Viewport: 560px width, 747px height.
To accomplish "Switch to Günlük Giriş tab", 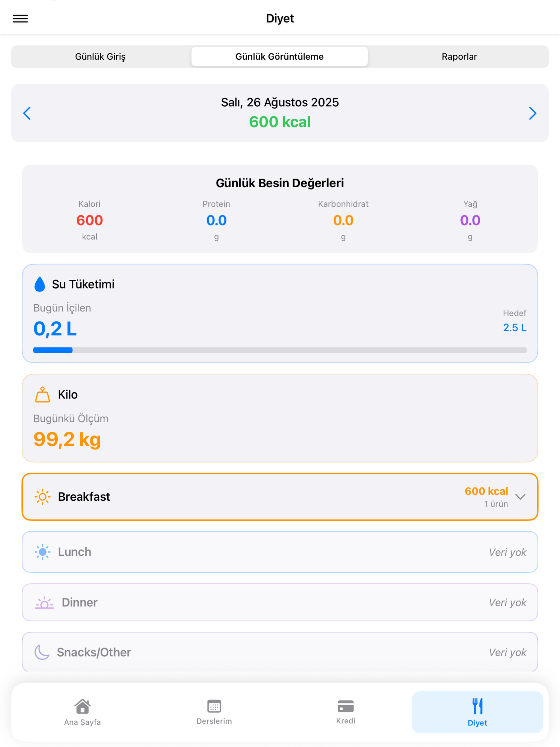I will pos(100,56).
